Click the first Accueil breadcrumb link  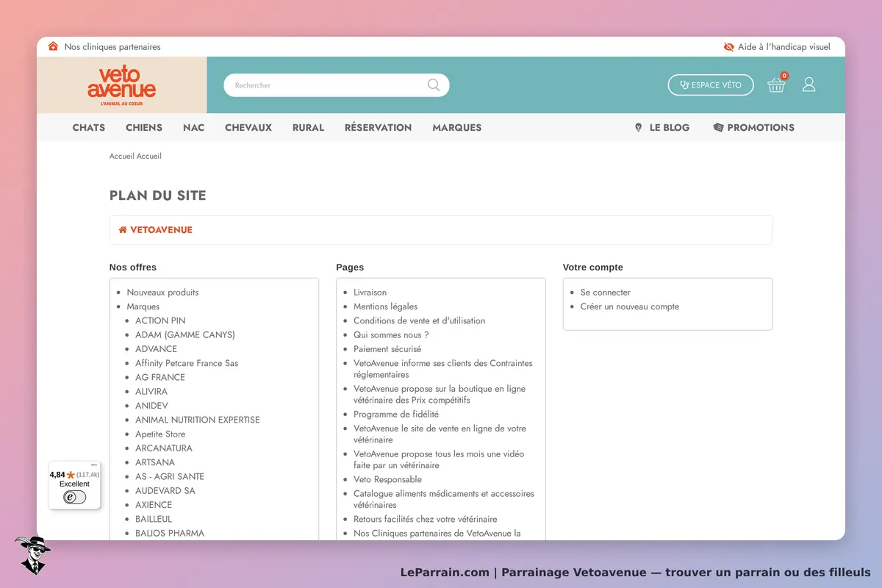point(121,156)
